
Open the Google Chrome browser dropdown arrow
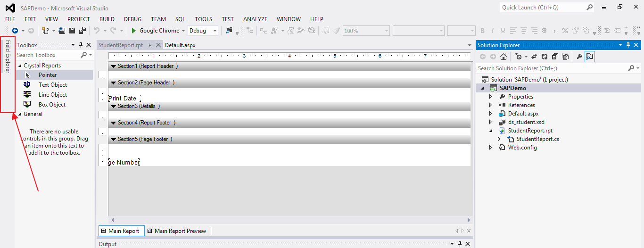[x=183, y=31]
